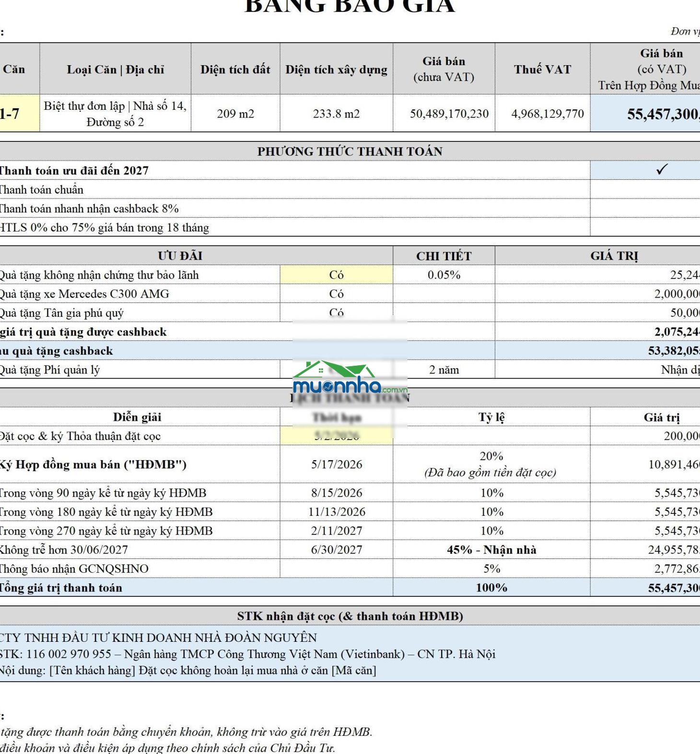The width and height of the screenshot is (700, 754).
Task: Select the '45% - Nhận nhà' cell
Action: click(x=492, y=550)
